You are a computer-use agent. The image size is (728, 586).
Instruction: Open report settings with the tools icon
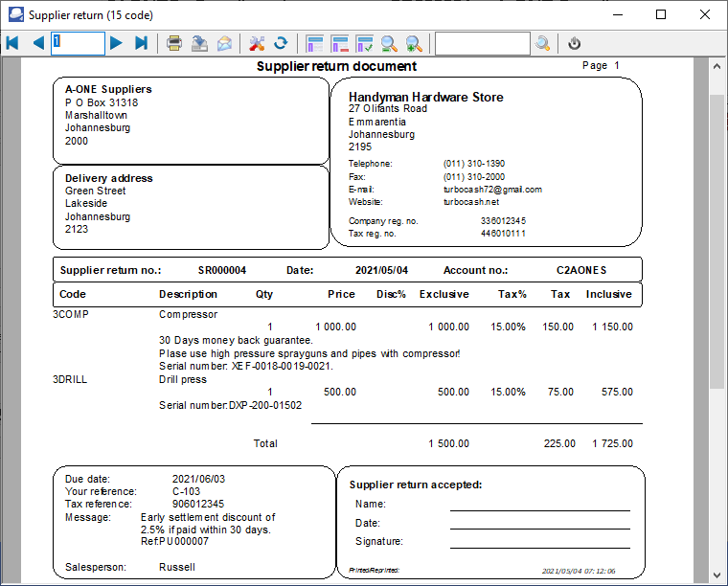point(257,43)
